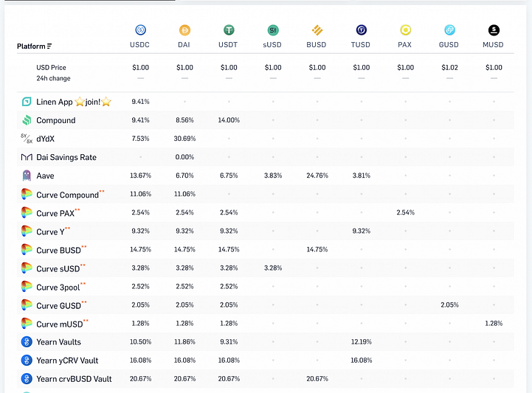Click the GUSD coin icon

click(449, 30)
